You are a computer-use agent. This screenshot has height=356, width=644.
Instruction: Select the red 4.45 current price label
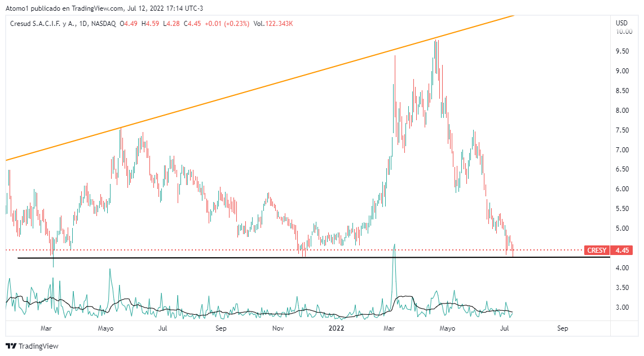click(x=623, y=250)
